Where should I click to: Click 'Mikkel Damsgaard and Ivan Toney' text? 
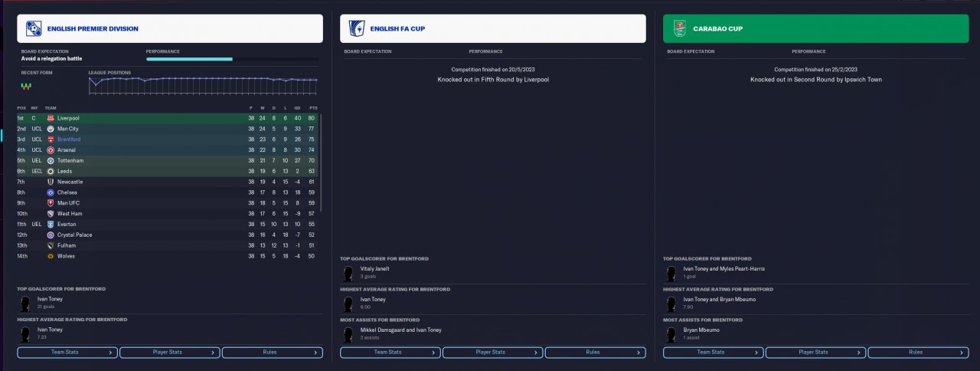coord(401,330)
